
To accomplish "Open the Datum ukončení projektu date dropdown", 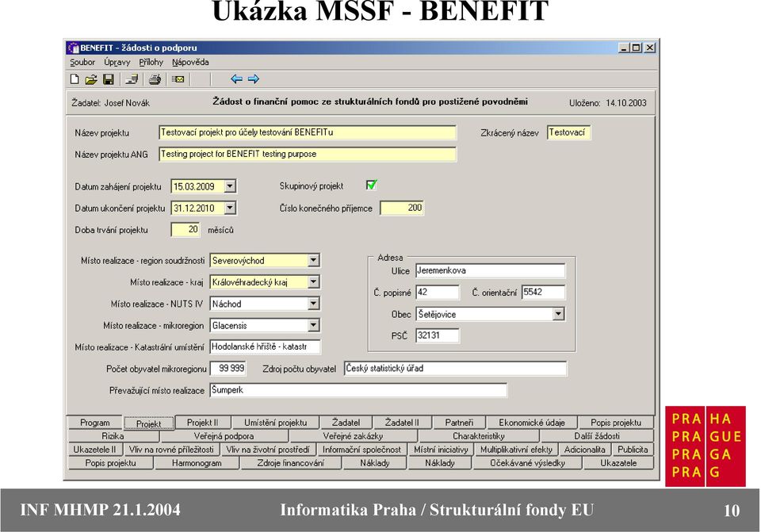I will pos(230,209).
